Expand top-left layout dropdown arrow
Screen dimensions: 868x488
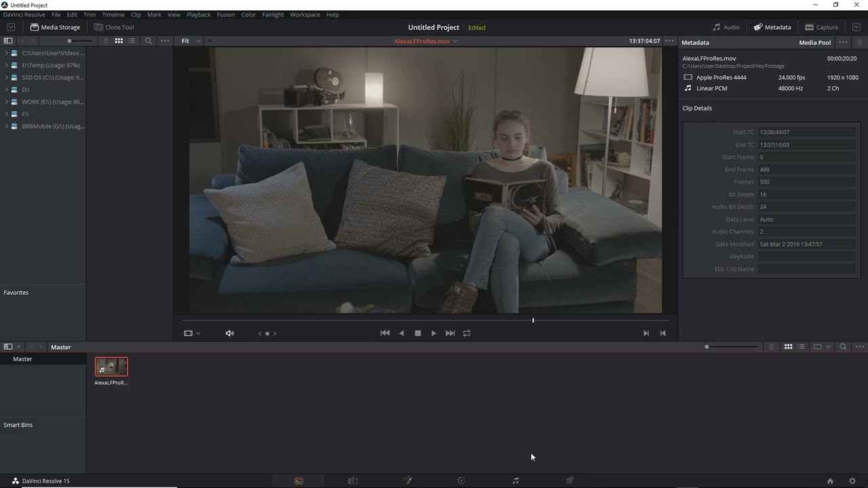click(11, 27)
